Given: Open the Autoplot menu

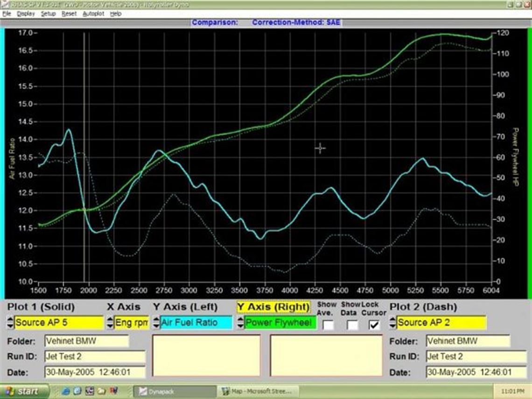Looking at the screenshot, I should (x=93, y=14).
